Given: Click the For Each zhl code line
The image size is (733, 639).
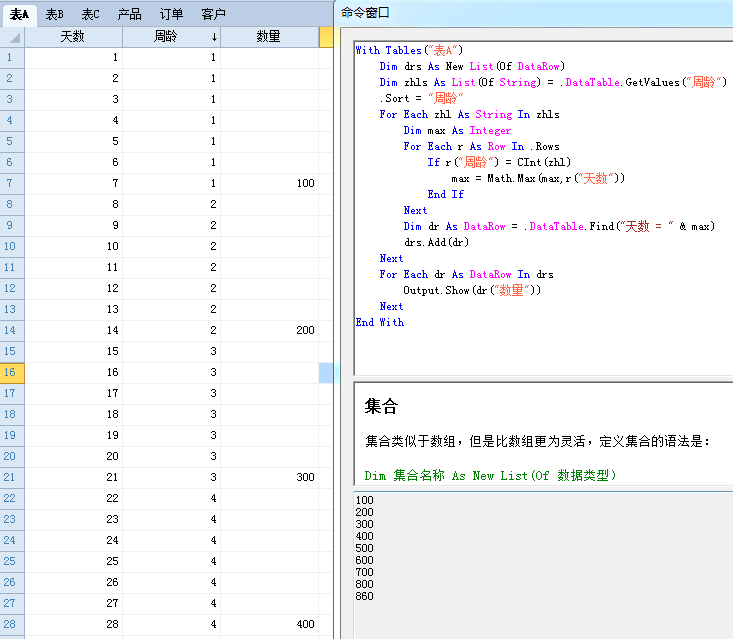Looking at the screenshot, I should pos(469,115).
